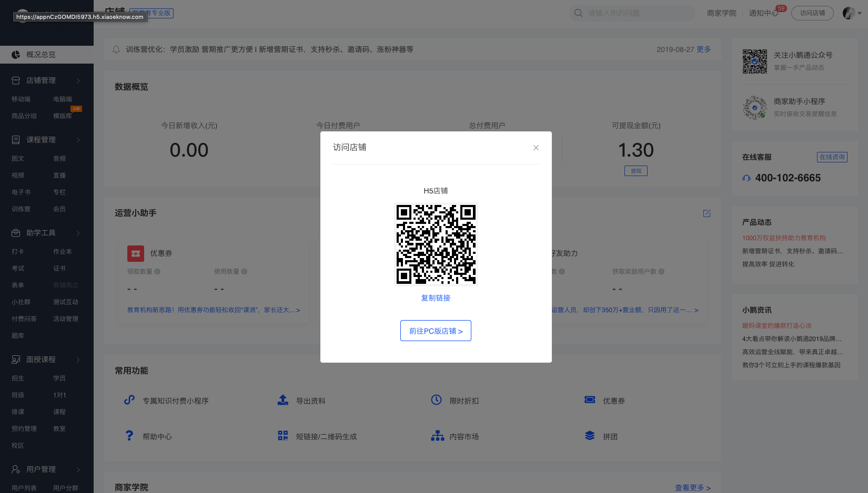Screen dimensions: 868x493
Task: Expand the 面授课程 chevron
Action: [78, 360]
